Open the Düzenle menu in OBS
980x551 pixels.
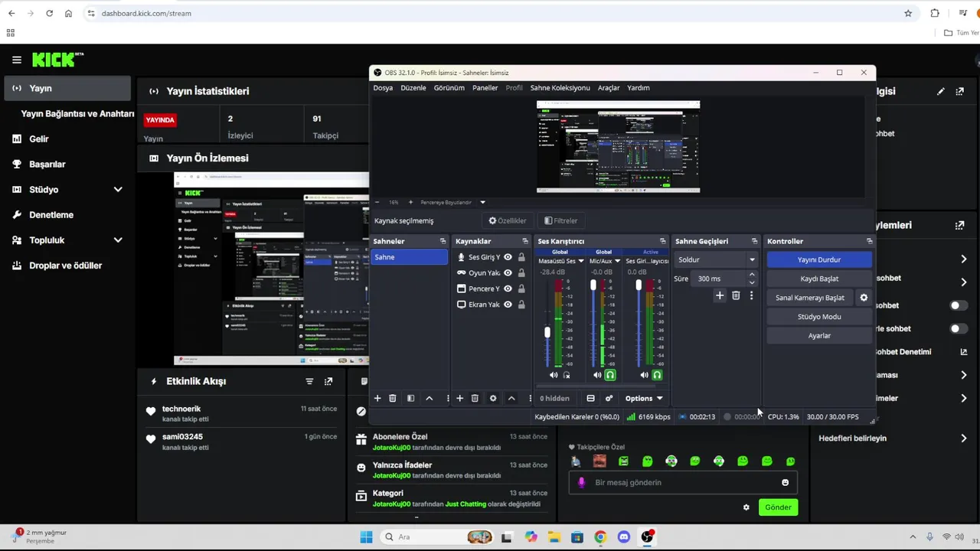point(413,88)
